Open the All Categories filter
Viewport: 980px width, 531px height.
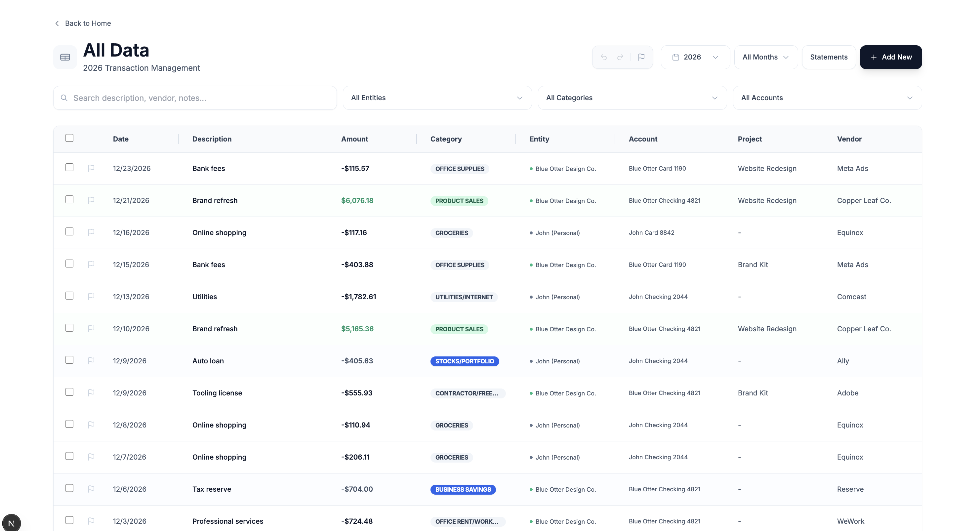pos(632,98)
